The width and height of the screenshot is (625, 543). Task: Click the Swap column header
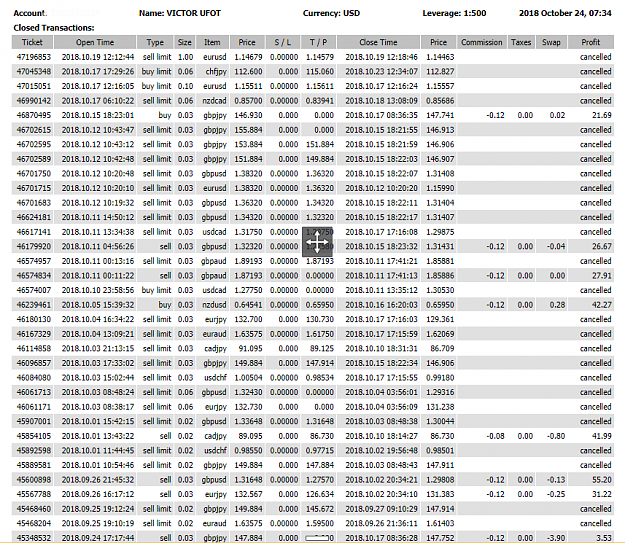click(x=551, y=42)
